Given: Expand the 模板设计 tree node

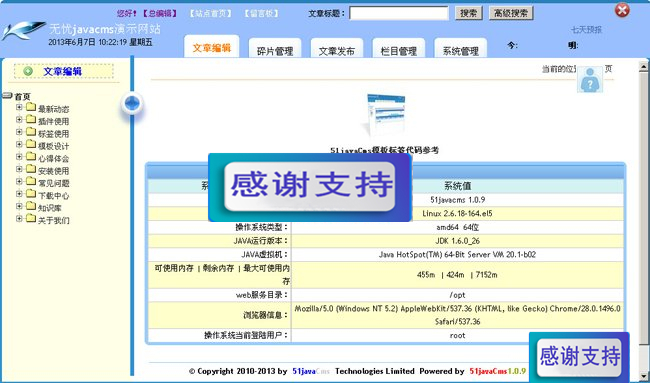Looking at the screenshot, I should [19, 144].
